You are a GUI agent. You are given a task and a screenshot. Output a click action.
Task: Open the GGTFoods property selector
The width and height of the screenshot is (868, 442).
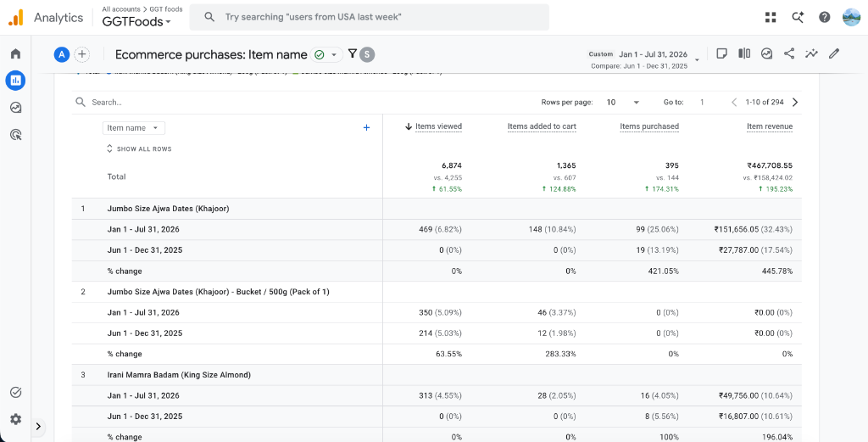click(x=136, y=21)
